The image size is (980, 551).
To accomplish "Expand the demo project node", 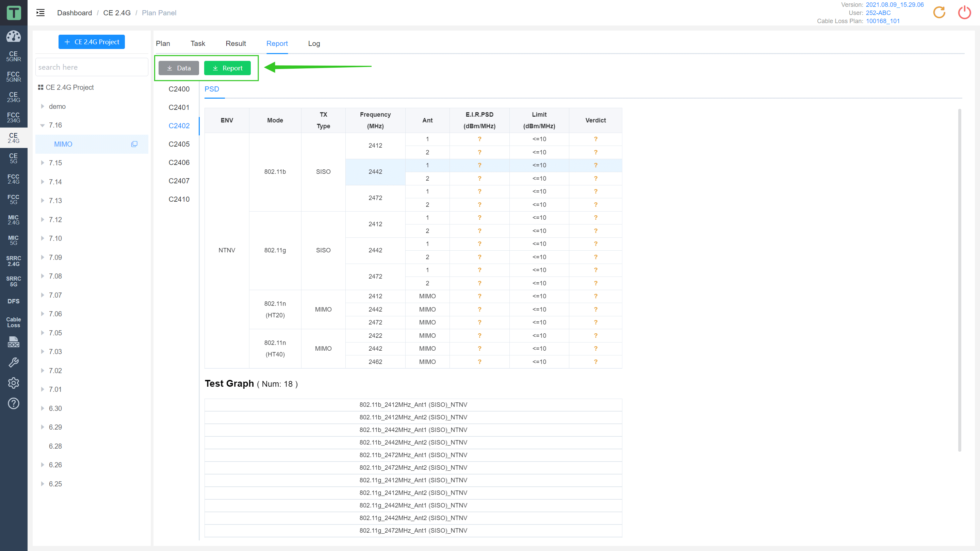I will pyautogui.click(x=42, y=106).
